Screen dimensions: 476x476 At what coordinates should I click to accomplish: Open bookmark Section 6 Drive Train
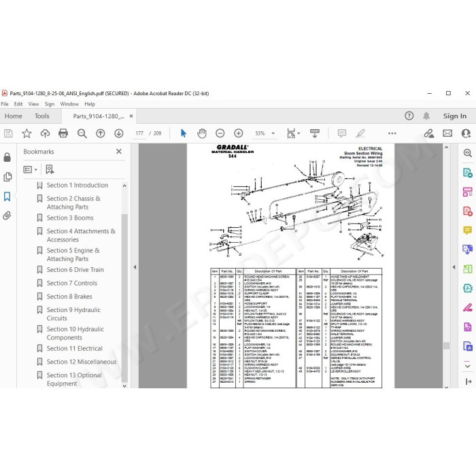pyautogui.click(x=75, y=269)
